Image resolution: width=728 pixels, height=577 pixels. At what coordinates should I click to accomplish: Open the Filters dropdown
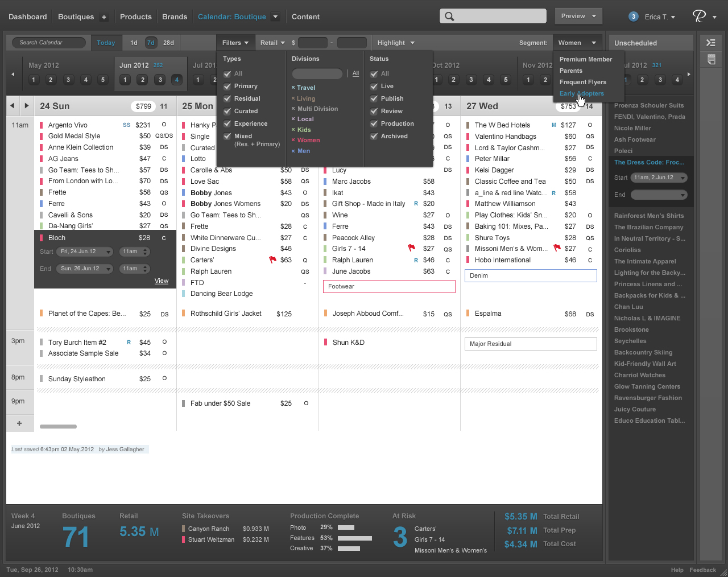[x=235, y=43]
